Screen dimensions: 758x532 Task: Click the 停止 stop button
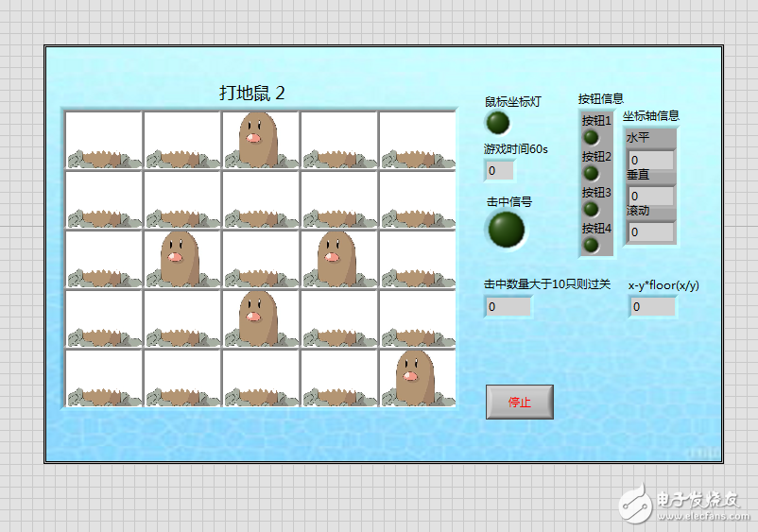[x=520, y=402]
